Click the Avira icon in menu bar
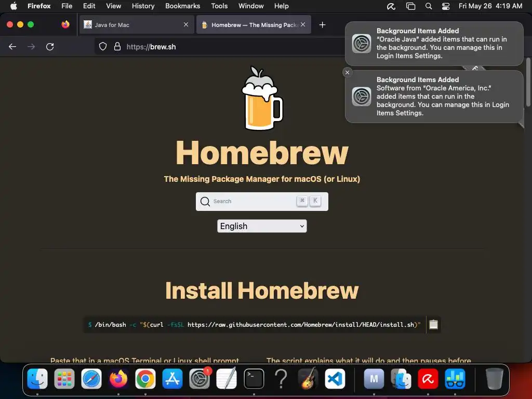This screenshot has height=399, width=532. 391,6
